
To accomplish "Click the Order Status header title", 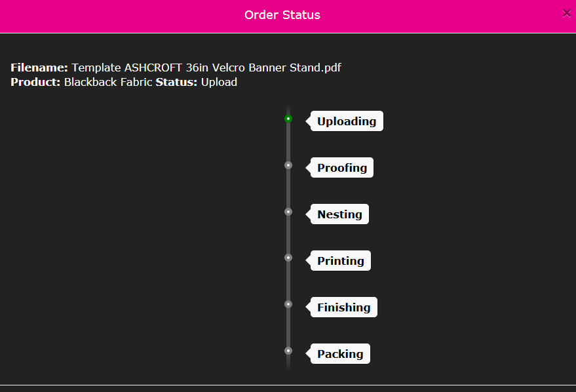I will click(x=282, y=14).
